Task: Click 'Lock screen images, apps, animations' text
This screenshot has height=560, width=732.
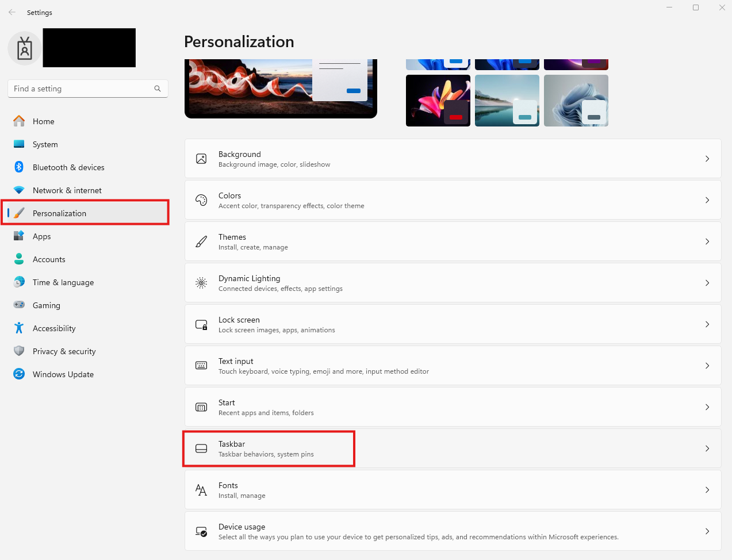Action: (277, 330)
